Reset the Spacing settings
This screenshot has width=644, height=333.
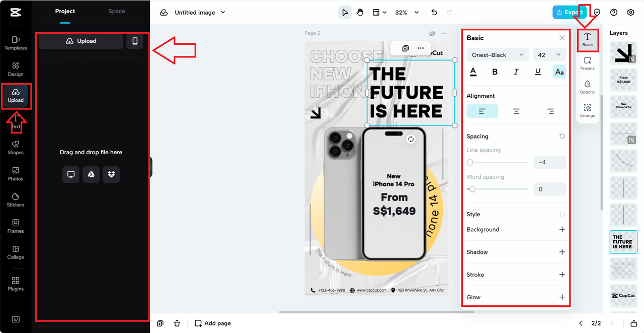(x=562, y=137)
